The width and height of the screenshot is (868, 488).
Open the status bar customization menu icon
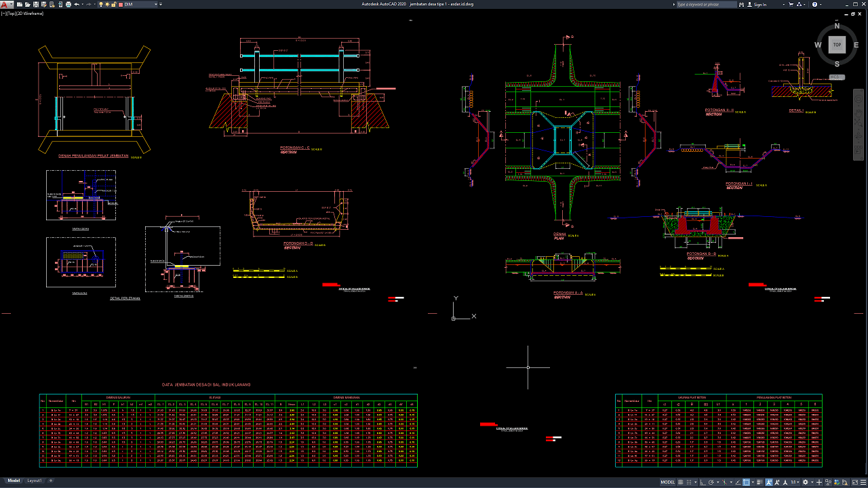pos(863,482)
